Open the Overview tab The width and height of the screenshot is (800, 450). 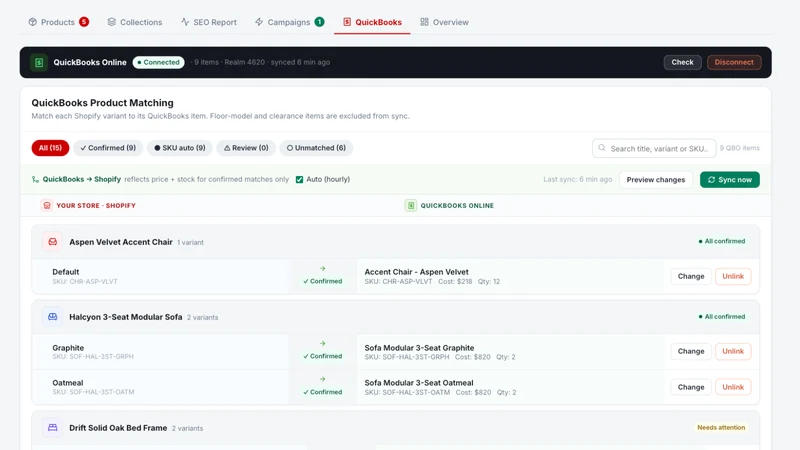point(444,22)
